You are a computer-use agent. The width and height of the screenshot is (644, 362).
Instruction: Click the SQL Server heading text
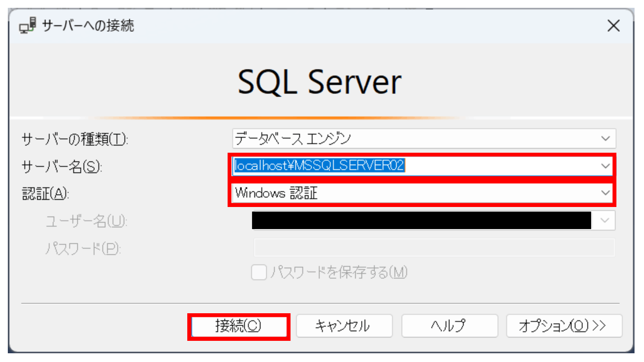pos(320,82)
